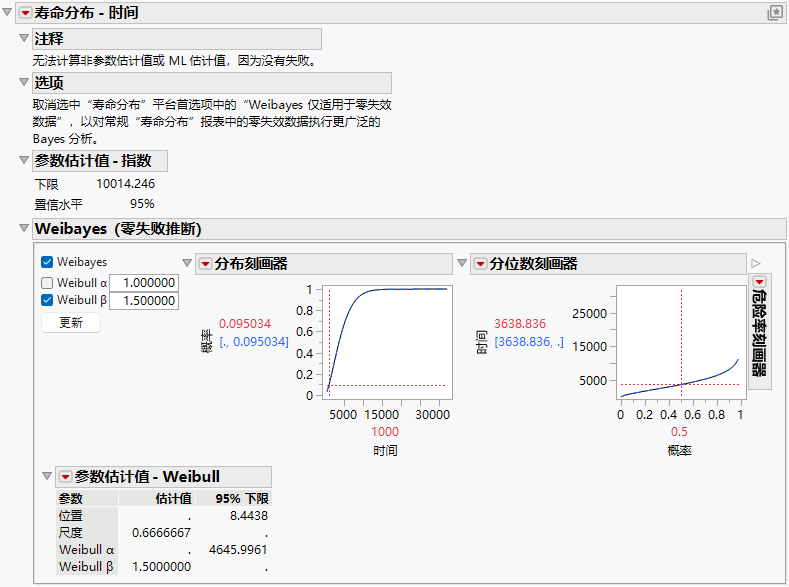This screenshot has height=587, width=789.
Task: Collapse the 参数估计值 - Weibull table
Action: click(47, 476)
